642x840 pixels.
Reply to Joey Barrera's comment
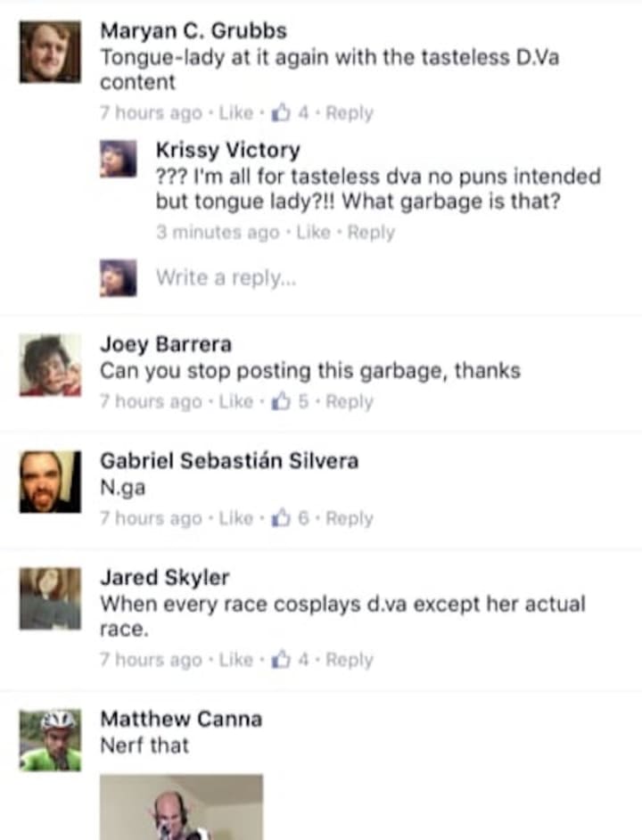pos(350,401)
